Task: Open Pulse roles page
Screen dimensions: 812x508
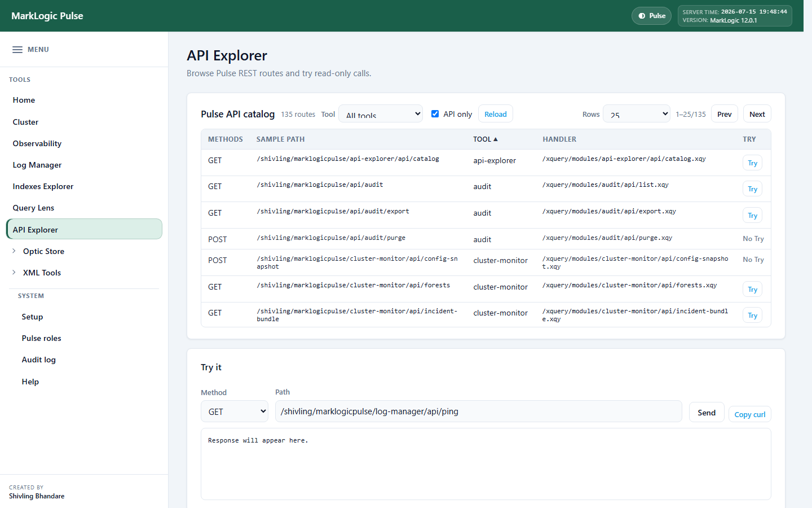Action: tap(41, 338)
